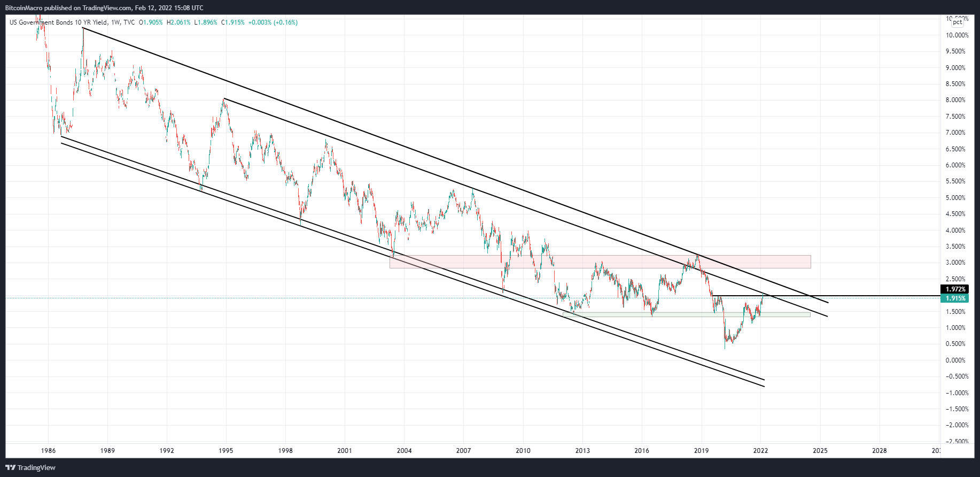Click the 2016 time axis label

click(x=642, y=451)
